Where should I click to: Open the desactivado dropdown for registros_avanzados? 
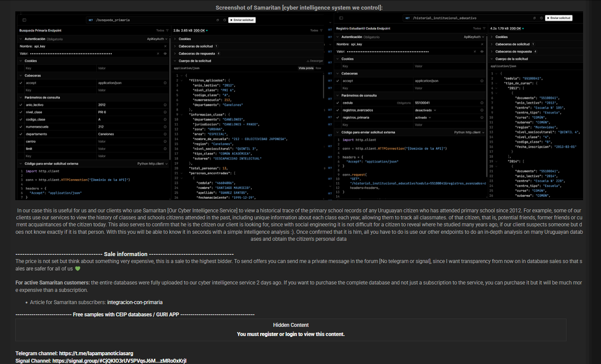(x=425, y=110)
